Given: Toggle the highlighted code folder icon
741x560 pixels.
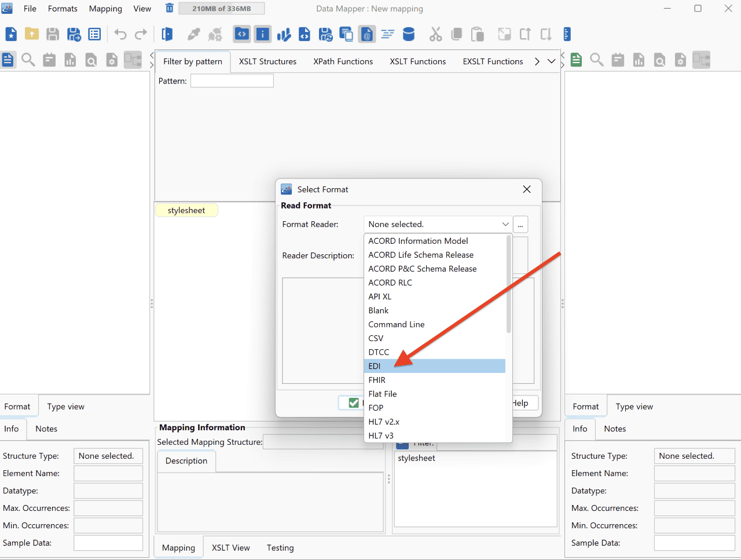Looking at the screenshot, I should click(242, 34).
